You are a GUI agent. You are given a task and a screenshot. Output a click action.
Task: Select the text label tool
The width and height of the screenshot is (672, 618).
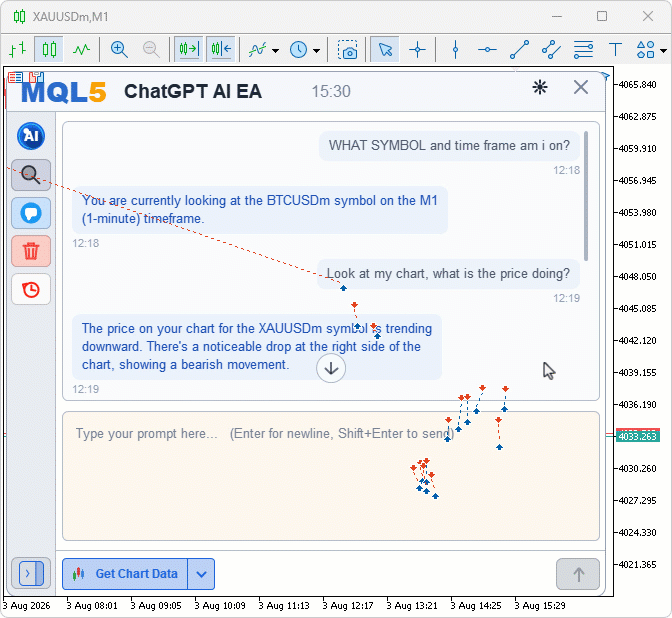tap(615, 50)
